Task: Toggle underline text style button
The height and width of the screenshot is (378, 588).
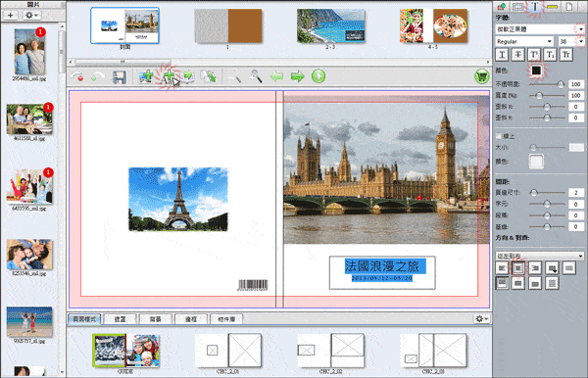Action: (x=502, y=55)
